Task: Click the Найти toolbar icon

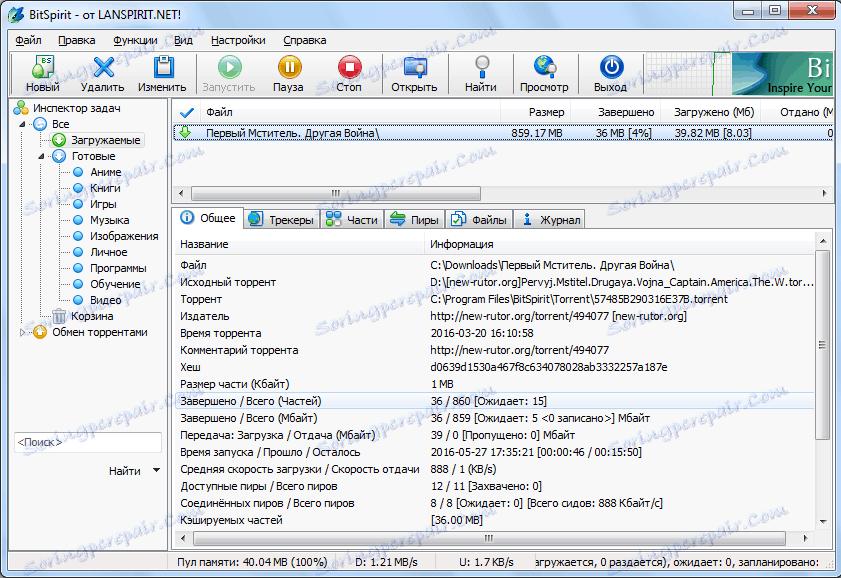Action: [482, 68]
